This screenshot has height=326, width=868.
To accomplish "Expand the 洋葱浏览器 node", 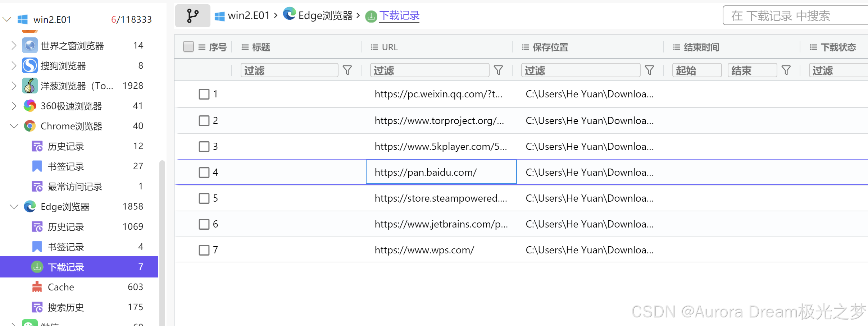I will click(14, 86).
